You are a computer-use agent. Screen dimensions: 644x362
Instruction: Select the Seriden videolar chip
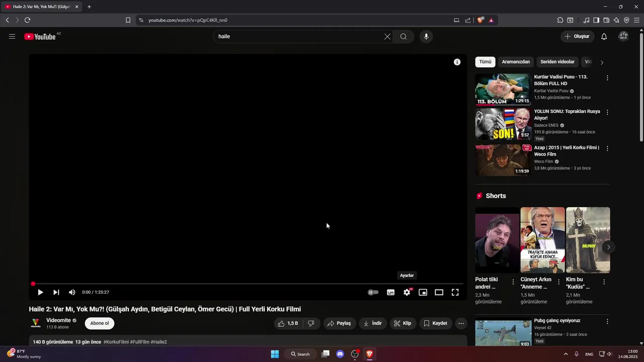[557, 62]
